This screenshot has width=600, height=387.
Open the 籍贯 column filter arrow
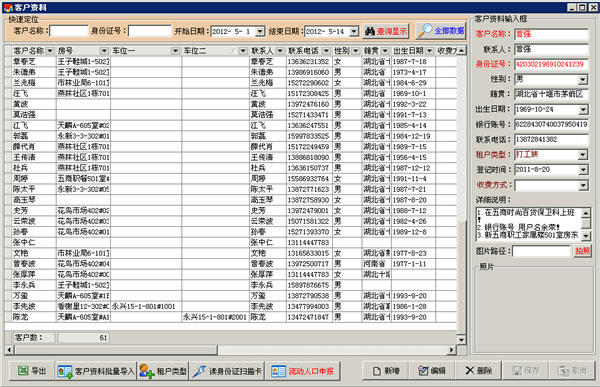coord(385,51)
